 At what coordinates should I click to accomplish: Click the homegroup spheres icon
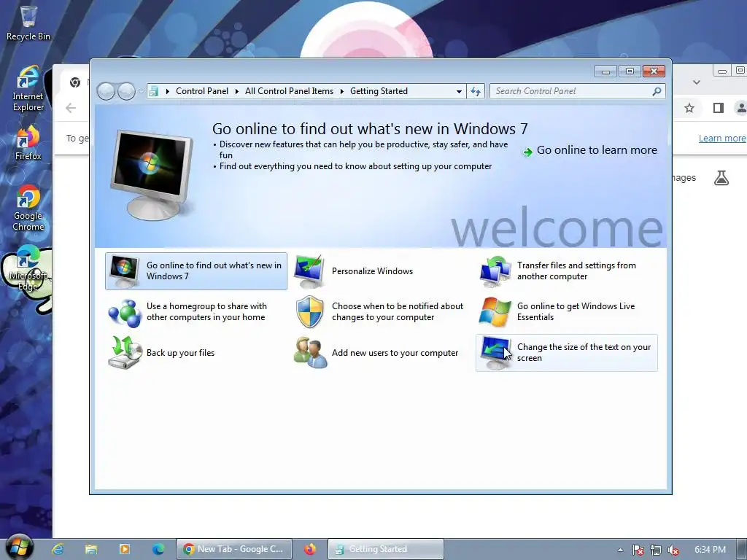click(125, 312)
